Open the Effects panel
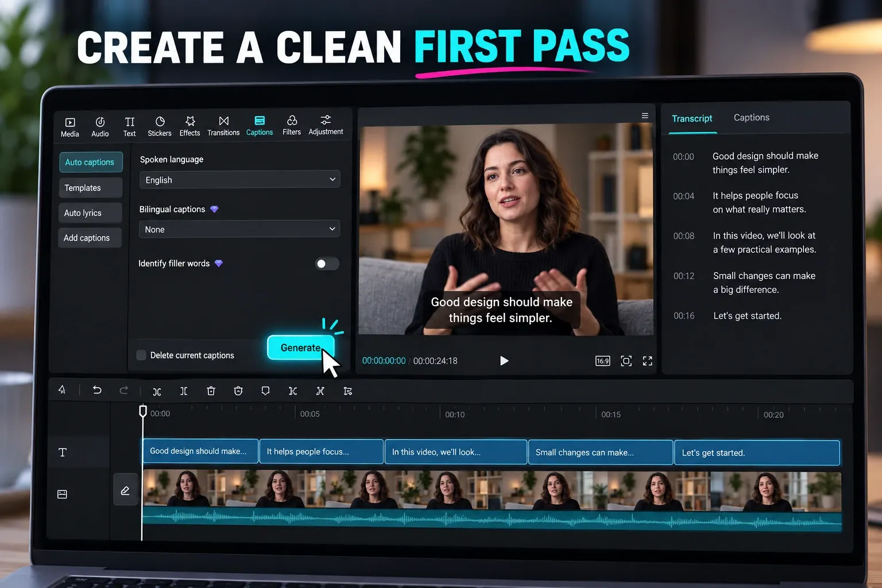Screen dimensions: 882x588 click(190, 126)
